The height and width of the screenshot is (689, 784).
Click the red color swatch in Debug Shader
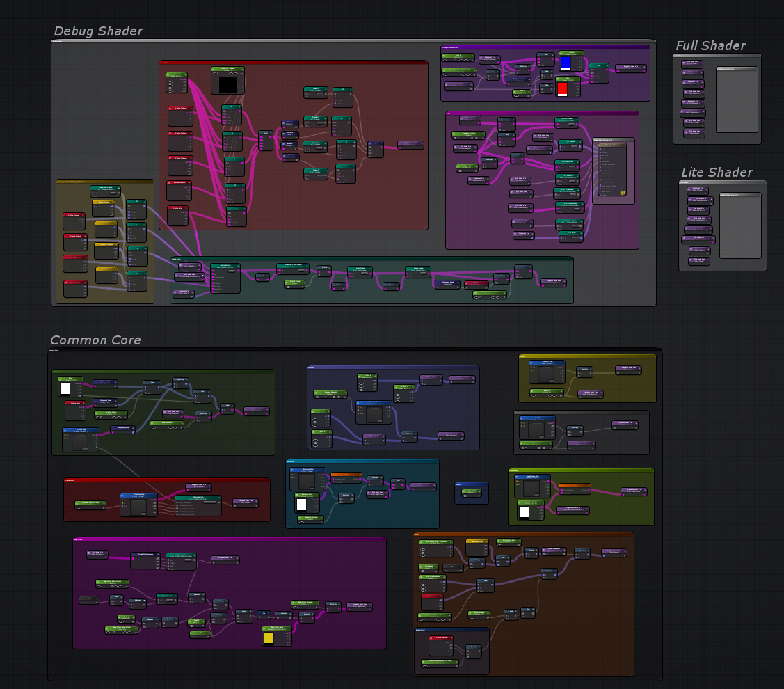pyautogui.click(x=563, y=89)
